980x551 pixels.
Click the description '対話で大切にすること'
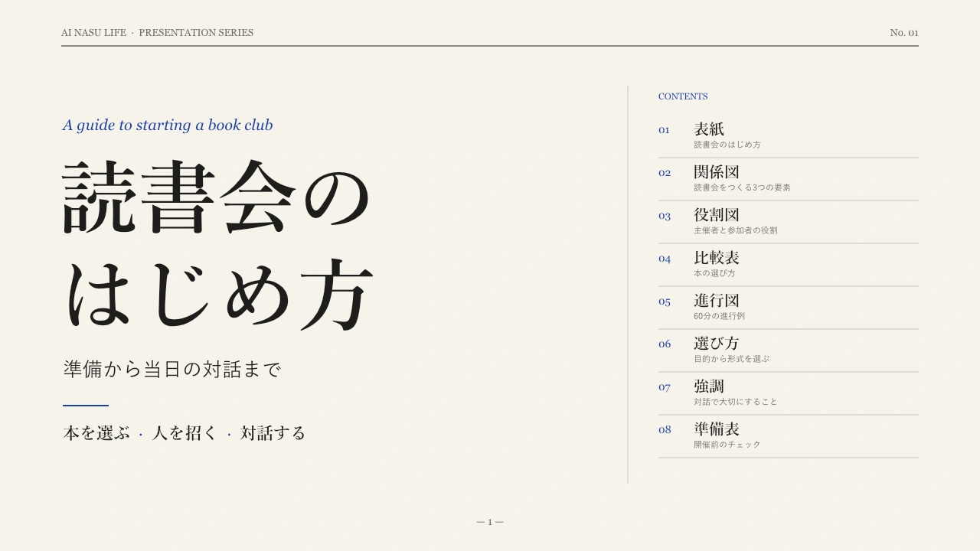coord(736,402)
